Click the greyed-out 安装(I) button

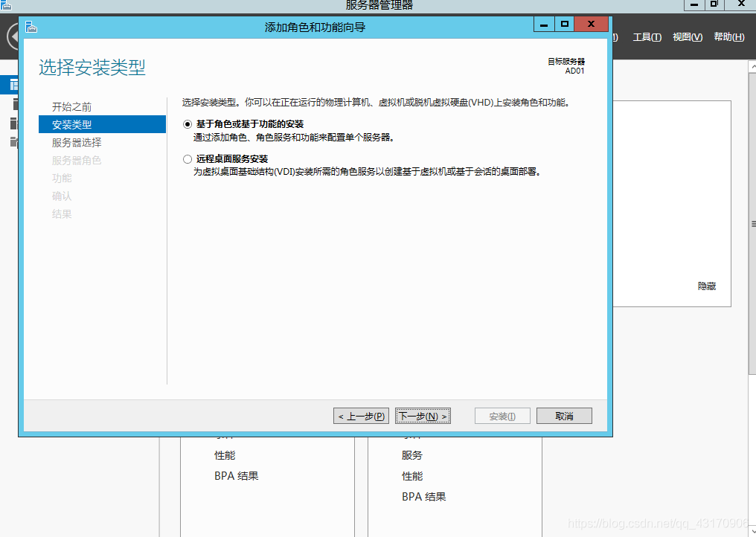[502, 416]
